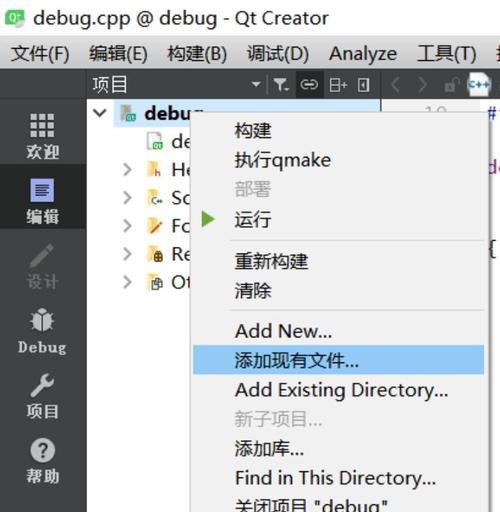Open the 构建(B) menu
Screen dimensions: 500x512
tap(197, 54)
